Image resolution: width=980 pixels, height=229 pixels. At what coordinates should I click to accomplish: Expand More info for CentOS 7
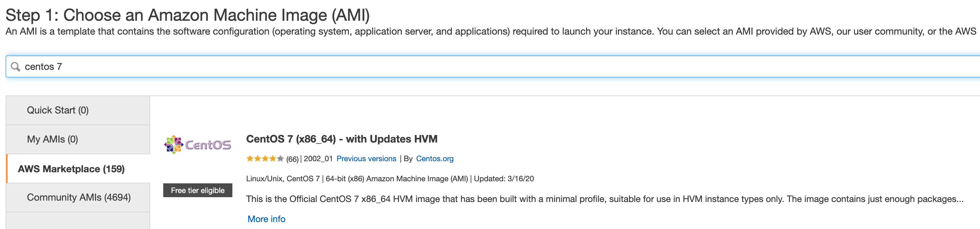click(x=266, y=219)
